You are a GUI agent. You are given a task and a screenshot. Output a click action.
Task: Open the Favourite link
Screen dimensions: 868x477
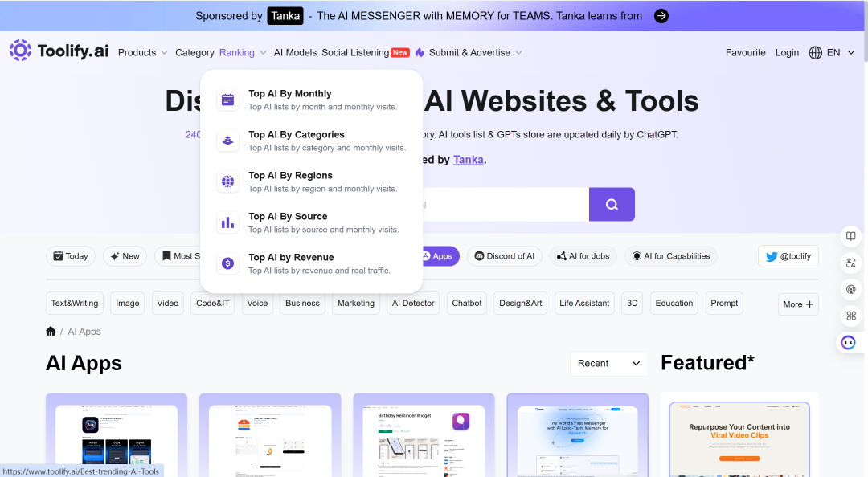746,52
